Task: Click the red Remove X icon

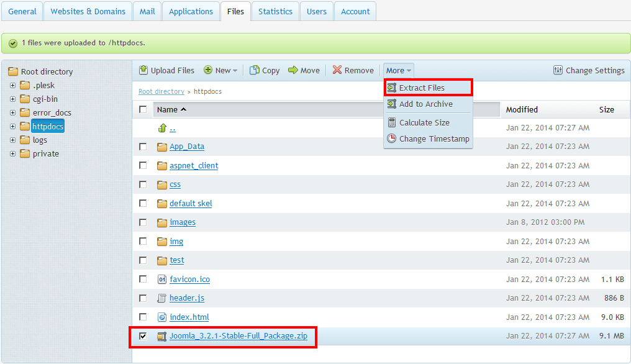Action: [x=337, y=70]
